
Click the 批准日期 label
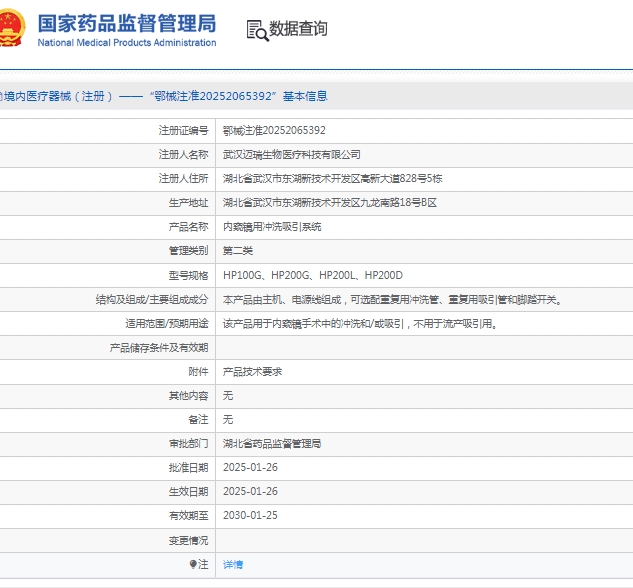[x=189, y=467]
